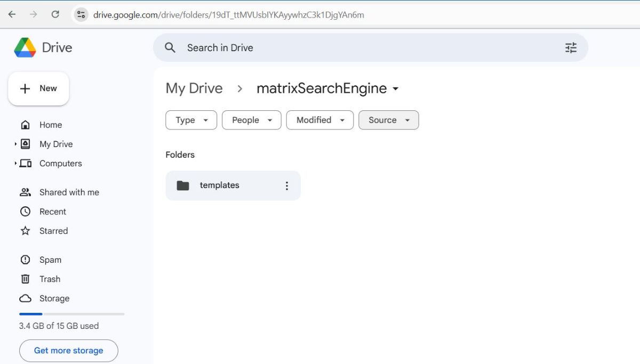Open the Spam section

[50, 260]
